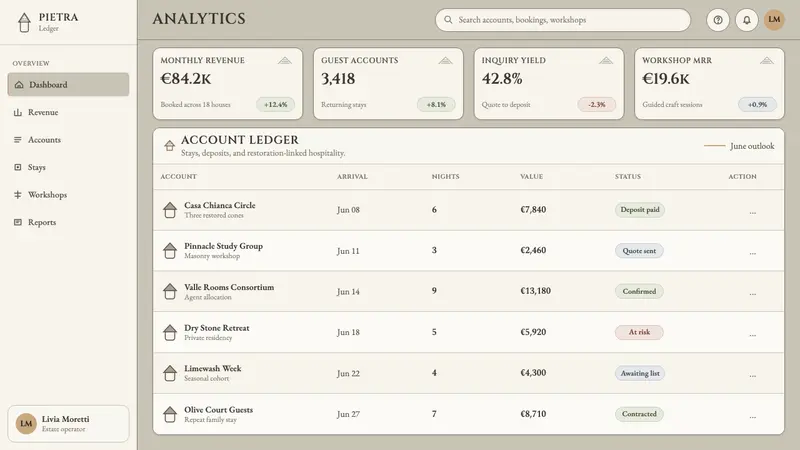Open actions menu for Casa Chianca Circle
The width and height of the screenshot is (800, 450).
click(753, 212)
